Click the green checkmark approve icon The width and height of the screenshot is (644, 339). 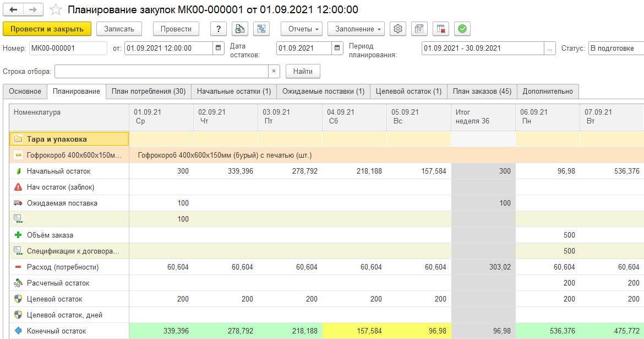pyautogui.click(x=462, y=29)
